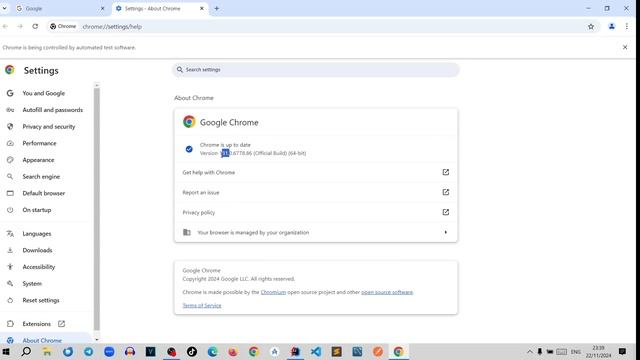Open the Windows Start menu

pyautogui.click(x=6, y=351)
